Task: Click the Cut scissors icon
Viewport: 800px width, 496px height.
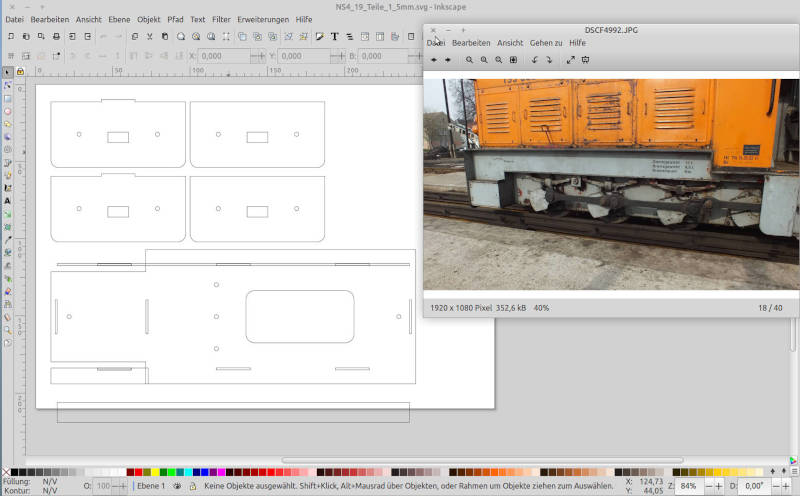Action: [149, 37]
